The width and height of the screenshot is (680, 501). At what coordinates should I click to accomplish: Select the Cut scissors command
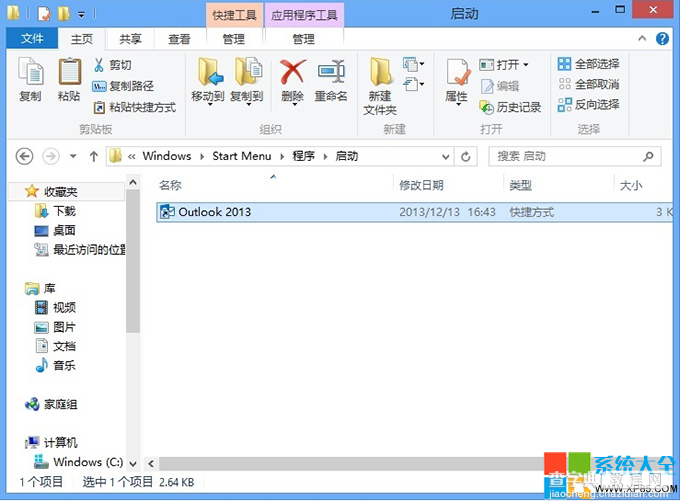tap(112, 65)
